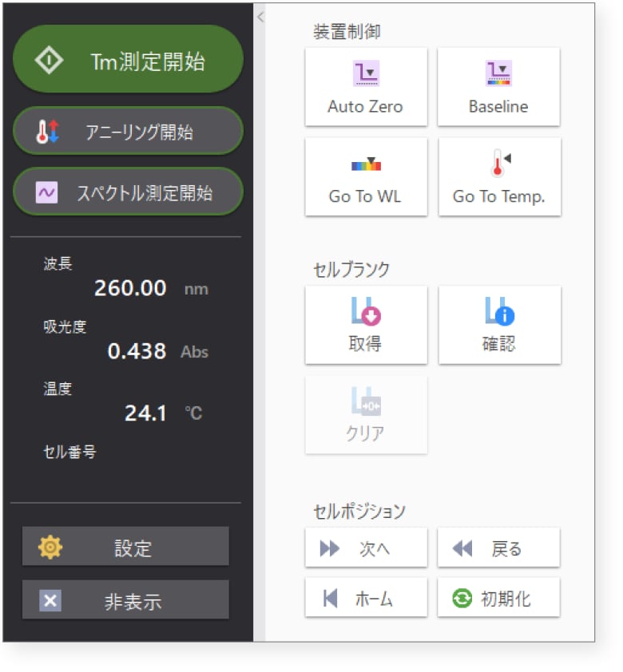Start Tm measurement with the Tm測定開始 button
623x672 pixels.
tap(129, 60)
